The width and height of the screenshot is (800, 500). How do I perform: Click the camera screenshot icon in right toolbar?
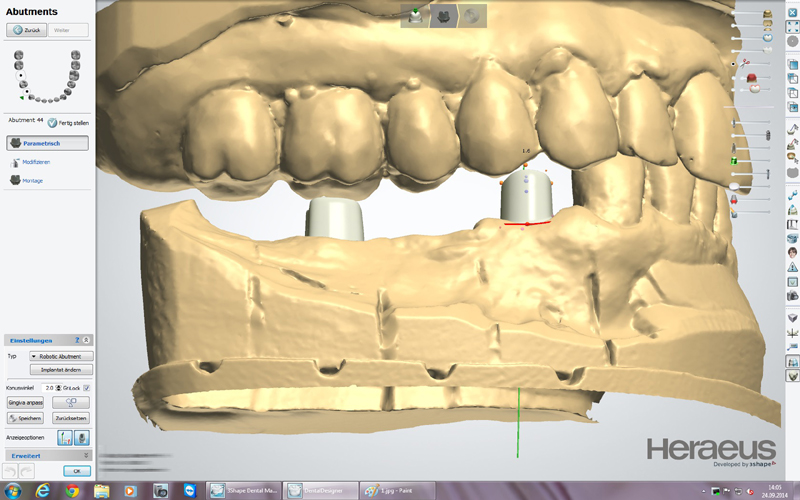(x=792, y=296)
